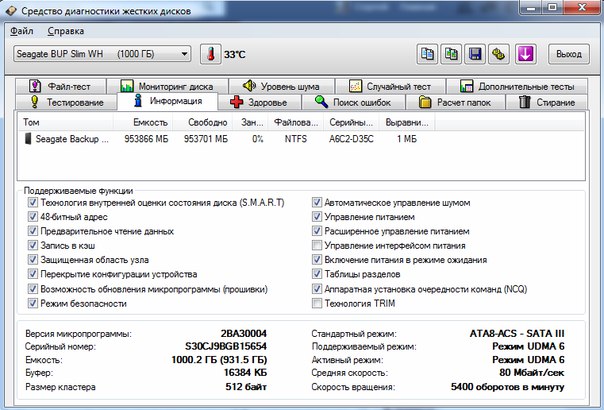The height and width of the screenshot is (410, 604).
Task: Click the thermometer temperature icon
Action: point(211,53)
